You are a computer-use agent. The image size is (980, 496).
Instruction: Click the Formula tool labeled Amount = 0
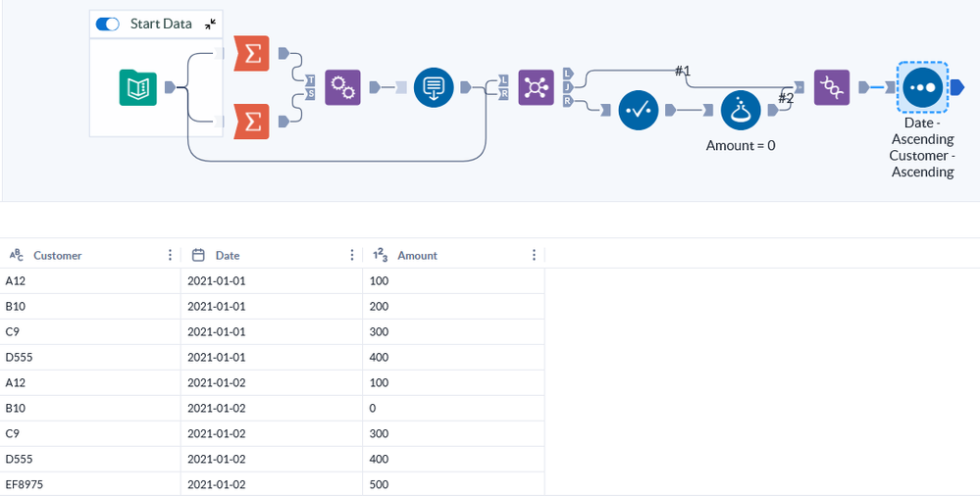pyautogui.click(x=741, y=111)
